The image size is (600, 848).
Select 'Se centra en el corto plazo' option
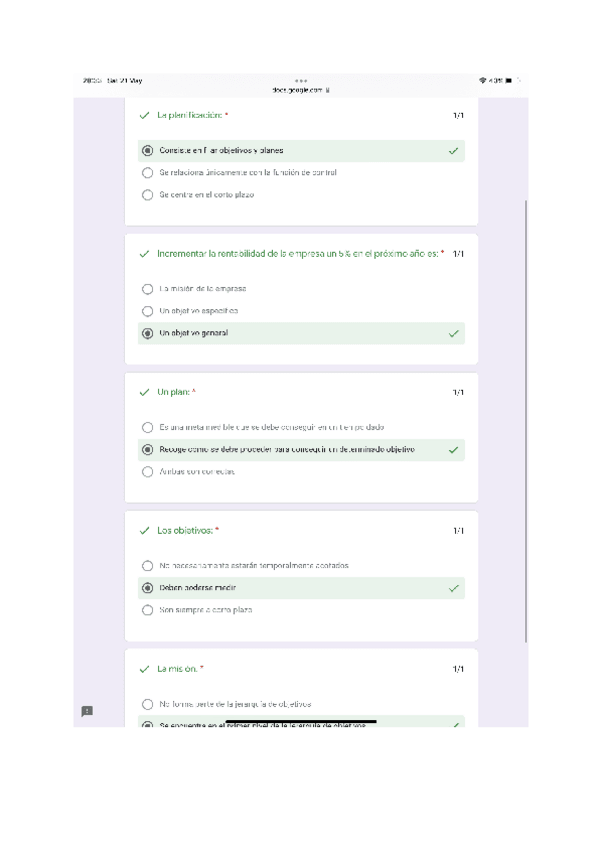pos(148,195)
